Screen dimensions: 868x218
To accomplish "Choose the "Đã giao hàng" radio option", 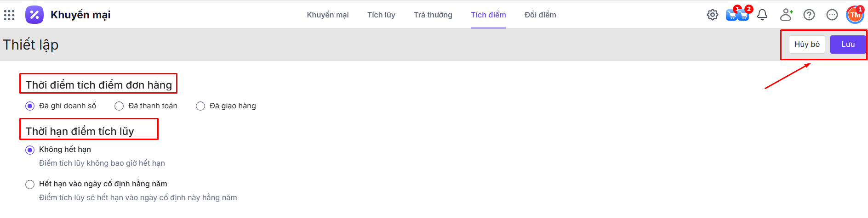I will pos(200,106).
